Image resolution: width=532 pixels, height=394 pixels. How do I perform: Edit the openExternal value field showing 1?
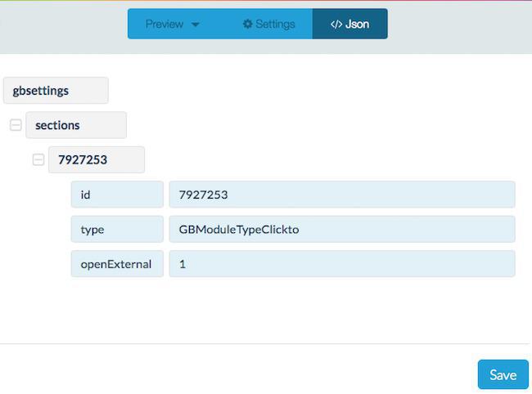(341, 264)
